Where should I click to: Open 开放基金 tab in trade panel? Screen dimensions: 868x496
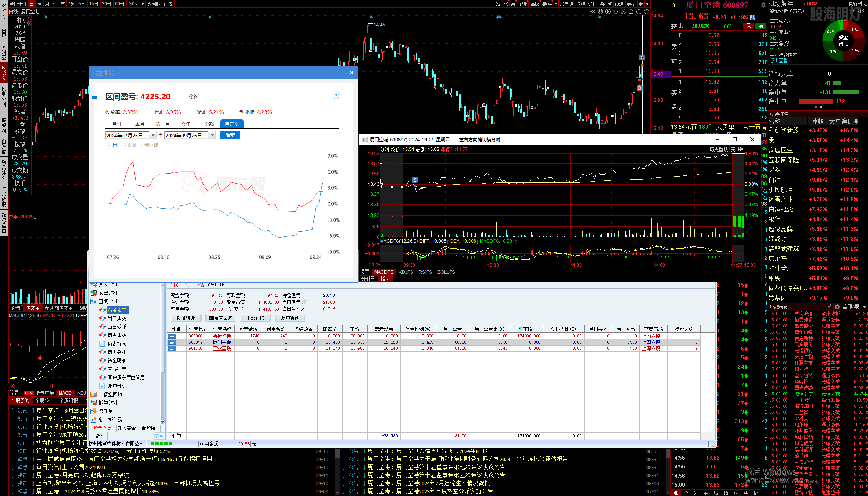(126, 428)
